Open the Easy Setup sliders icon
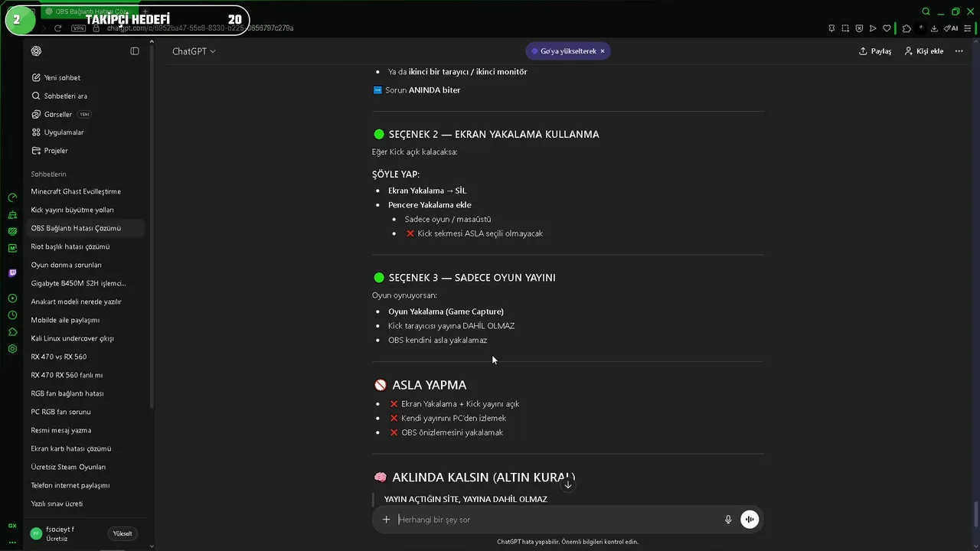 point(968,28)
